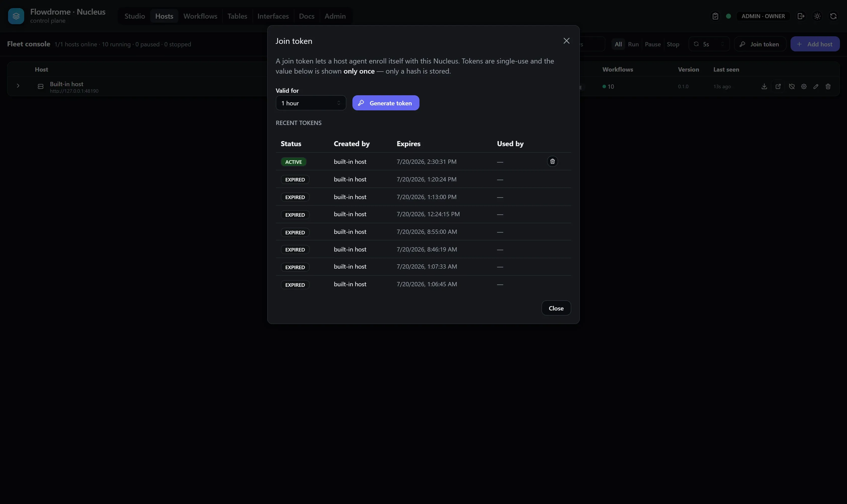Click the Built-in host name

coord(67,84)
